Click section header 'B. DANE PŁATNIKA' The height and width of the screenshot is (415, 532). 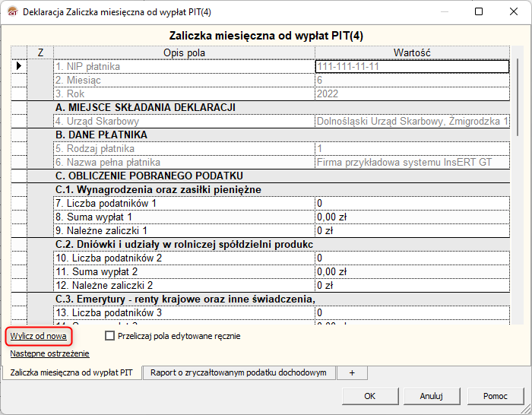282,135
